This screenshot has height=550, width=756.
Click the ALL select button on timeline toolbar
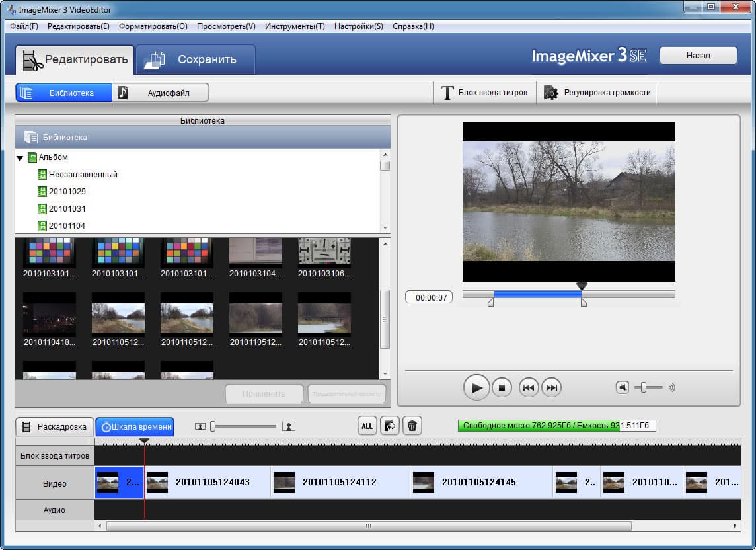tap(367, 426)
